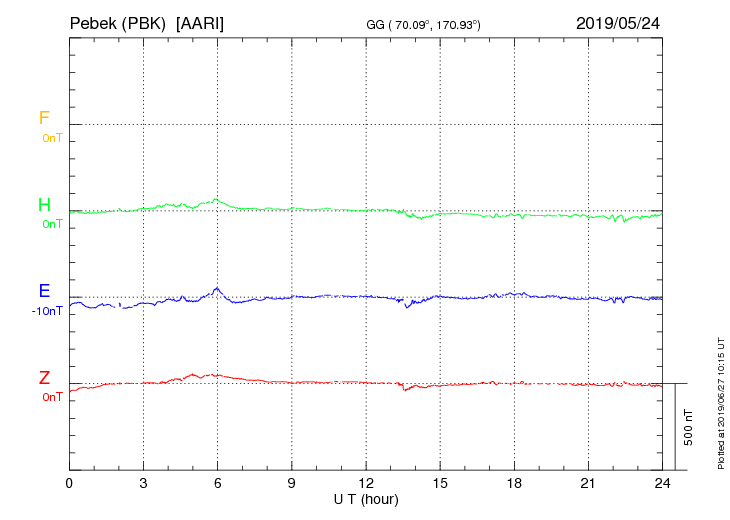This screenshot has width=730, height=520.
Task: Click the Plotted at timestamp text
Action: [721, 403]
